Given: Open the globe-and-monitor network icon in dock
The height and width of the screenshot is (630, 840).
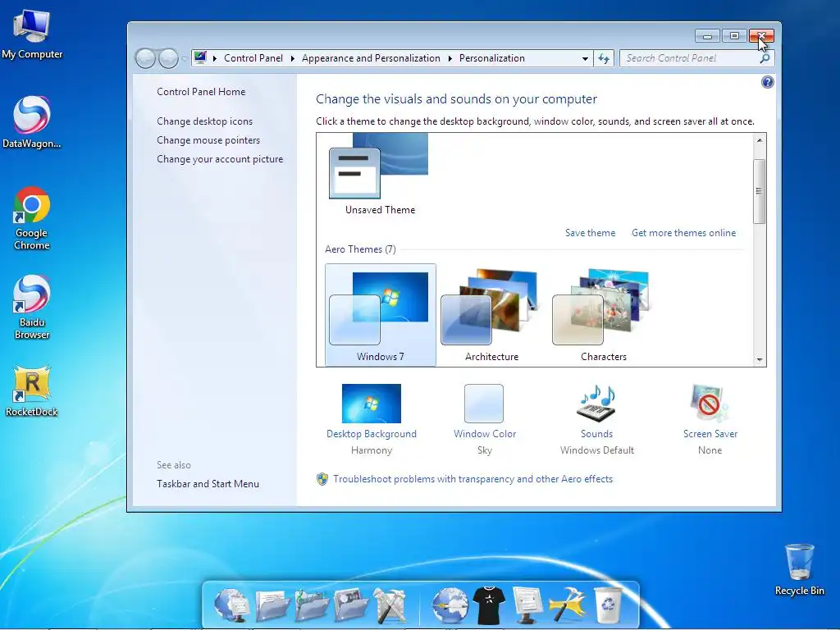Looking at the screenshot, I should pos(231,605).
